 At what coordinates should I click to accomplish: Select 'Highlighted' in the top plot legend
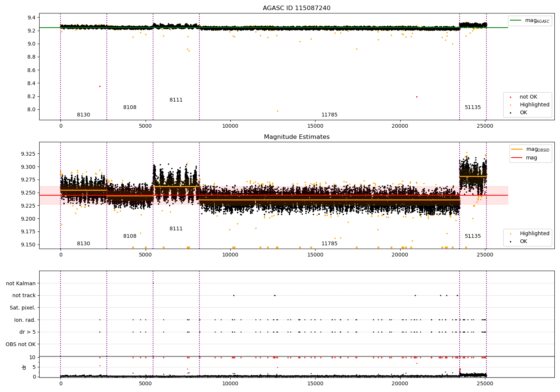pyautogui.click(x=534, y=105)
